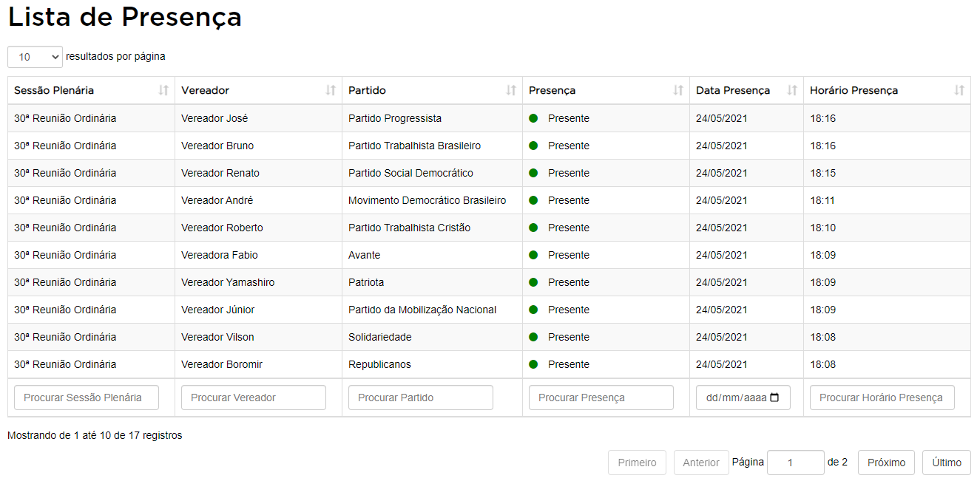Focus the page number input field

pos(796,463)
